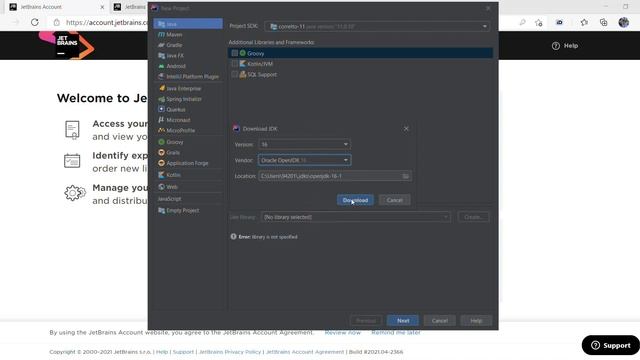The width and height of the screenshot is (640, 360).
Task: Click Review now link in agreement banner
Action: (x=342, y=332)
